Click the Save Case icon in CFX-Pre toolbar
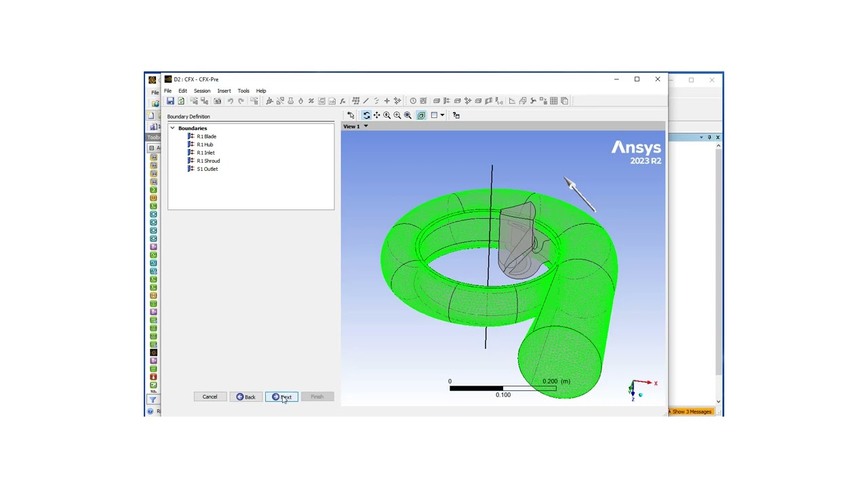 pos(170,101)
